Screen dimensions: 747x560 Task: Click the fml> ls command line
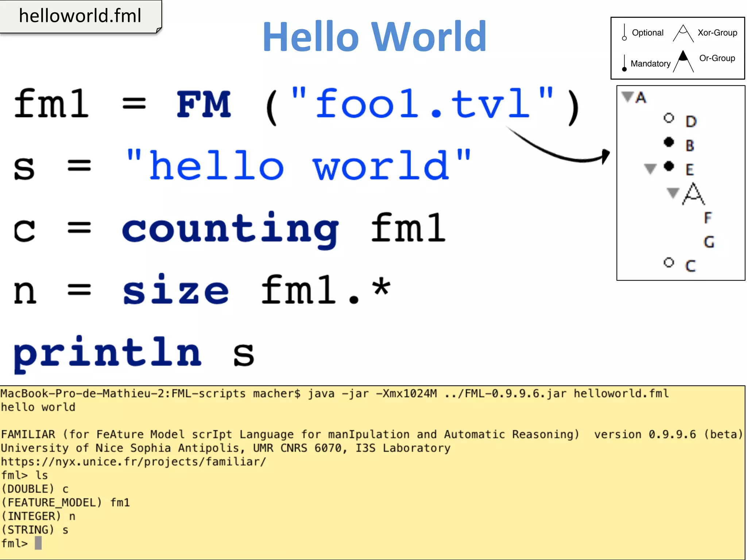[x=24, y=475]
